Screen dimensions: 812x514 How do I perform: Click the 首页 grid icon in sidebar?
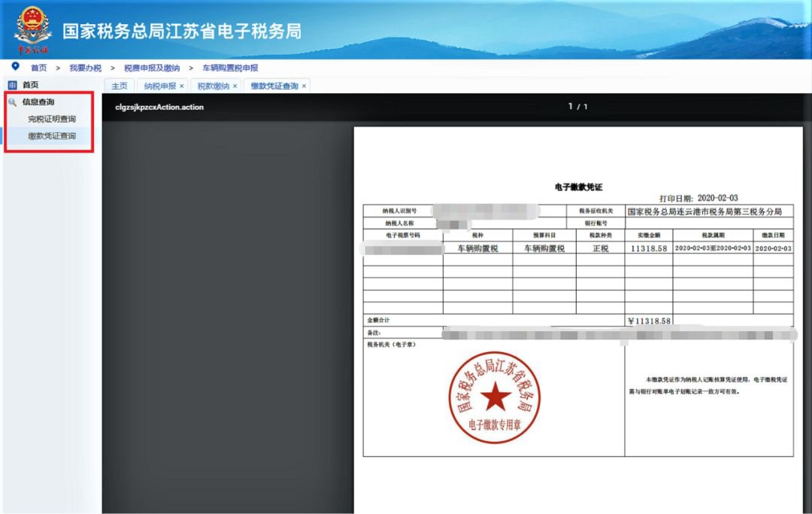coord(12,85)
